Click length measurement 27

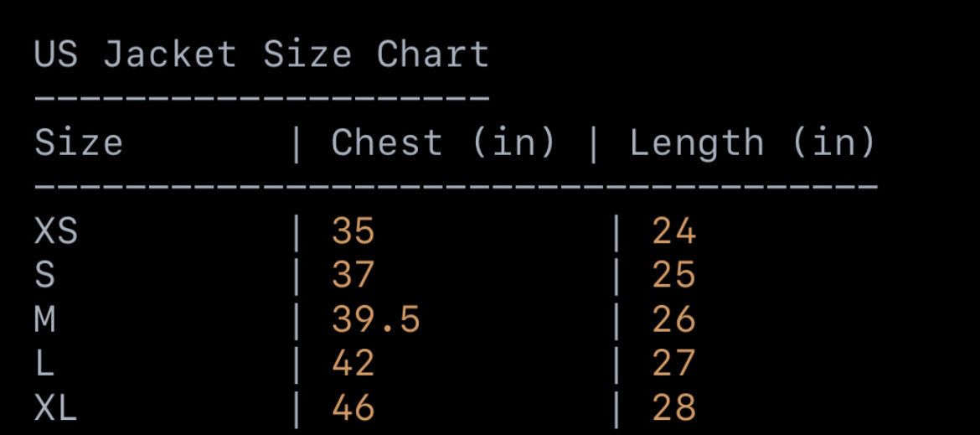point(674,364)
